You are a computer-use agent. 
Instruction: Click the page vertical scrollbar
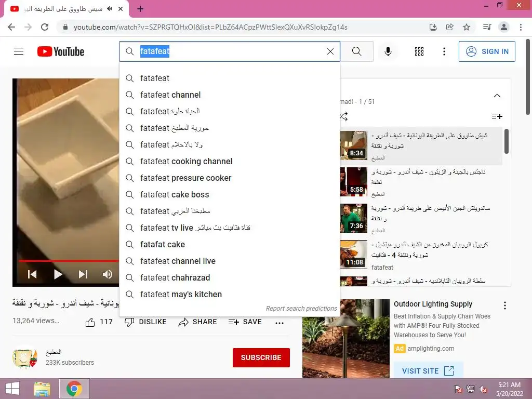tap(528, 77)
